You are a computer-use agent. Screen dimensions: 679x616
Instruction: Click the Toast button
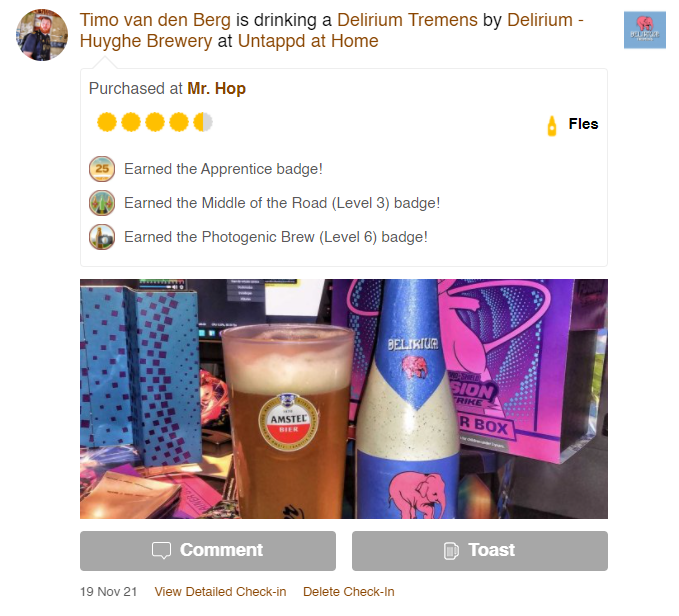coord(480,551)
